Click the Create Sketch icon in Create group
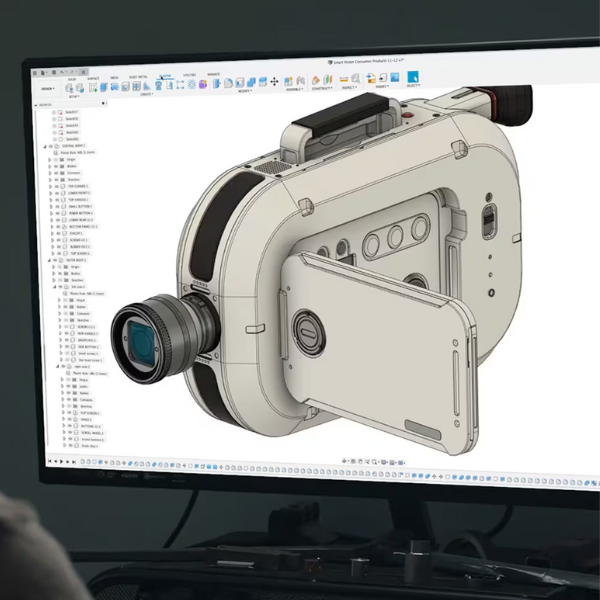The width and height of the screenshot is (600, 600). [x=93, y=87]
